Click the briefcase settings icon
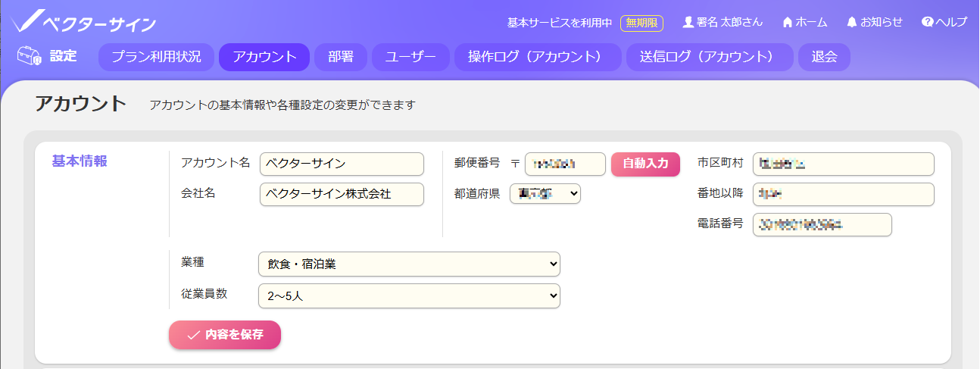This screenshot has width=980, height=369. click(x=29, y=57)
